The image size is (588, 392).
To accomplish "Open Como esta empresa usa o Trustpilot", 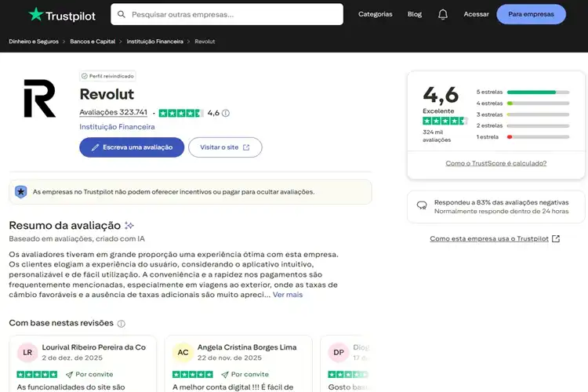I will 489,238.
